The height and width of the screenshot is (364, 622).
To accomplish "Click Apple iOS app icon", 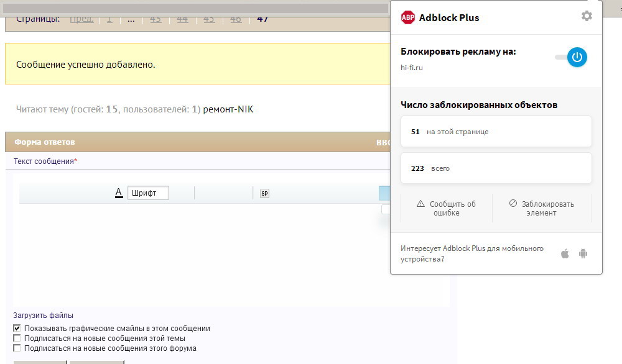I will click(x=565, y=253).
